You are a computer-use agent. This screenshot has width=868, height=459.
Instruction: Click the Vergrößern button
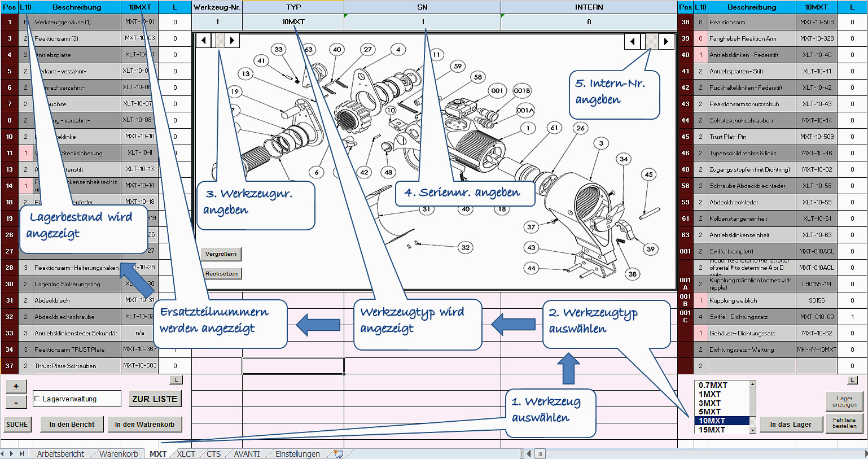click(221, 254)
